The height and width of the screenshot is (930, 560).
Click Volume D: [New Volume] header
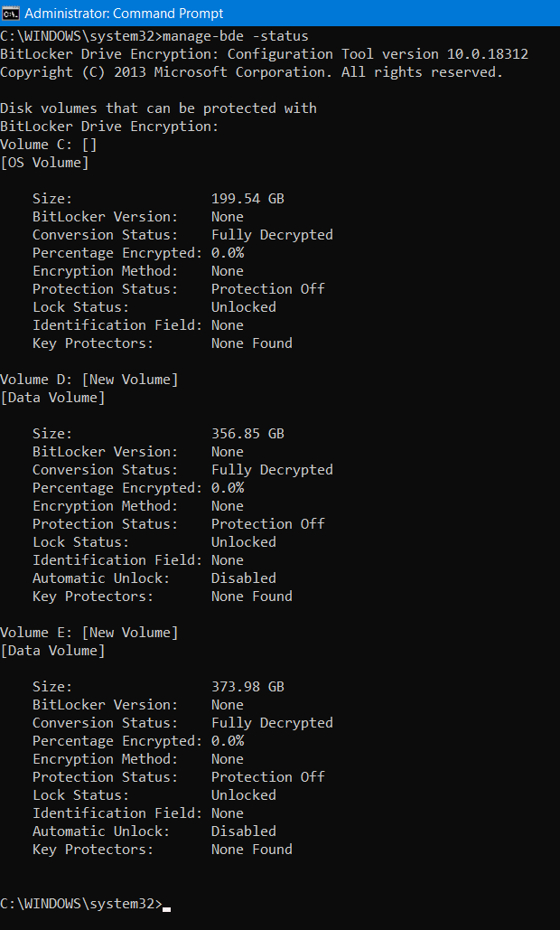(x=89, y=380)
